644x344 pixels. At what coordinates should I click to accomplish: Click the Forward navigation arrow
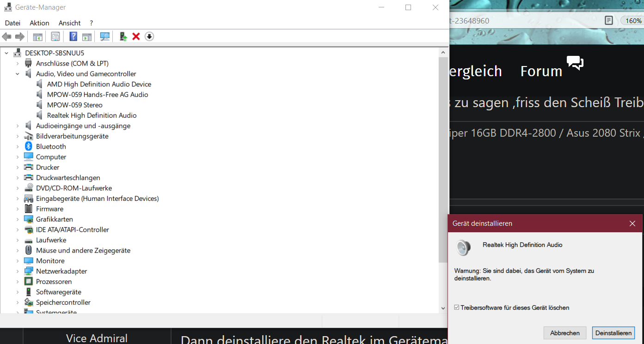20,36
